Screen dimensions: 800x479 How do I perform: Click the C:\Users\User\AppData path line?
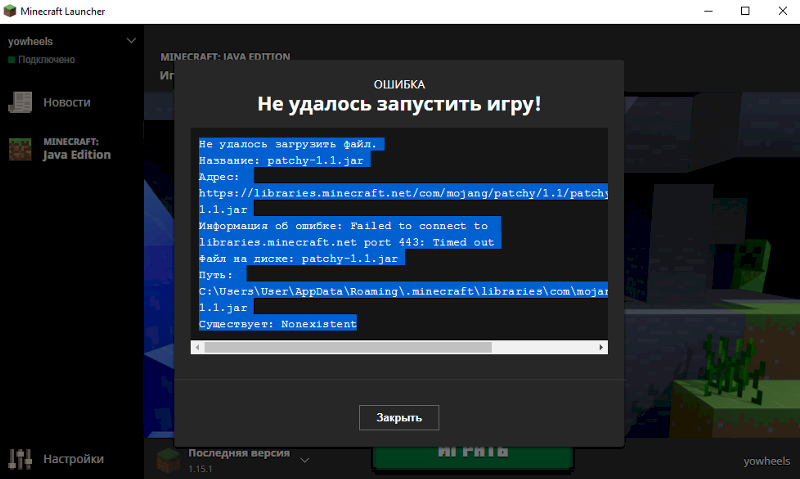403,291
